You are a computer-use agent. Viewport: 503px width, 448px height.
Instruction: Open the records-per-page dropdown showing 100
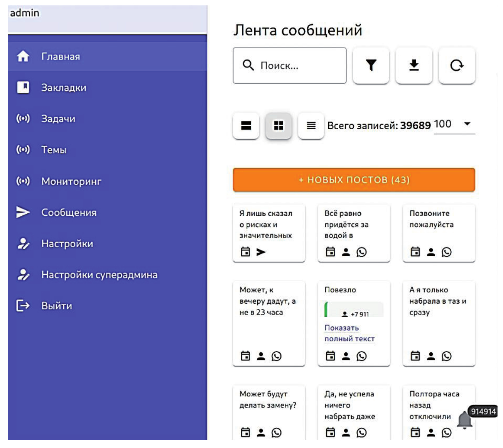click(454, 124)
